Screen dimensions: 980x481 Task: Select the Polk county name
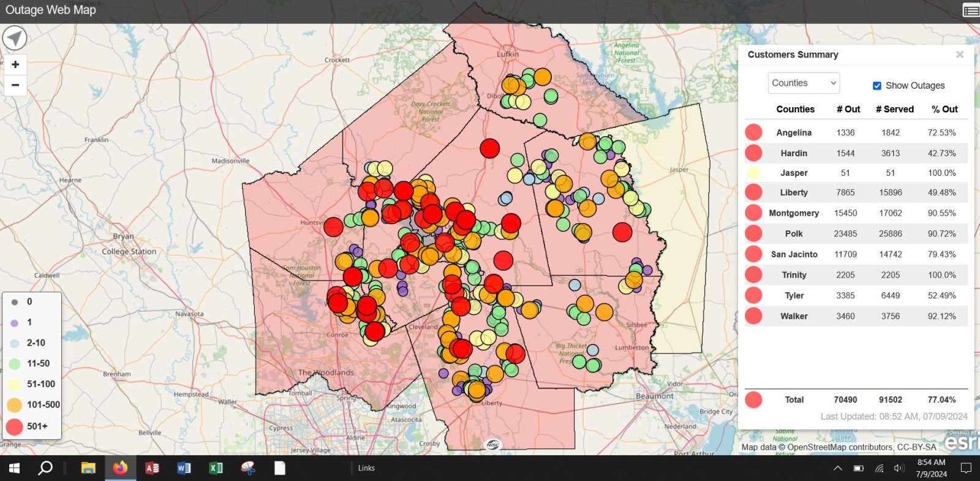[x=794, y=233]
